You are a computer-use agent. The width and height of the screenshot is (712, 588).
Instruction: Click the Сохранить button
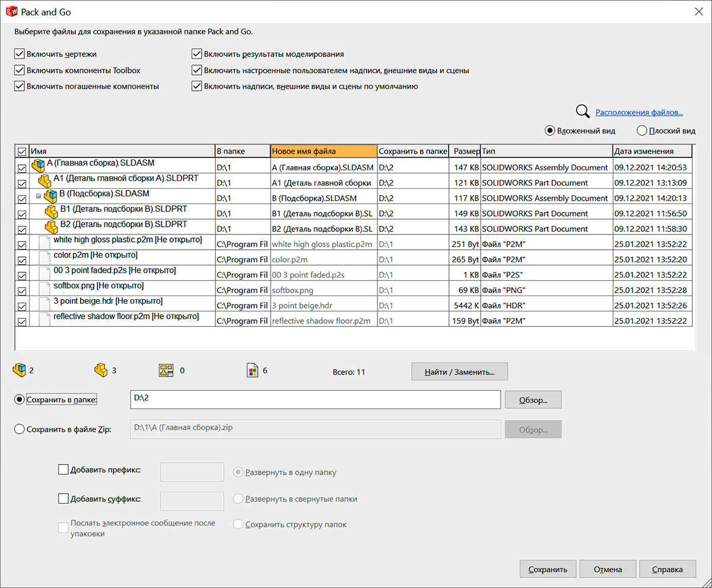[x=548, y=569]
